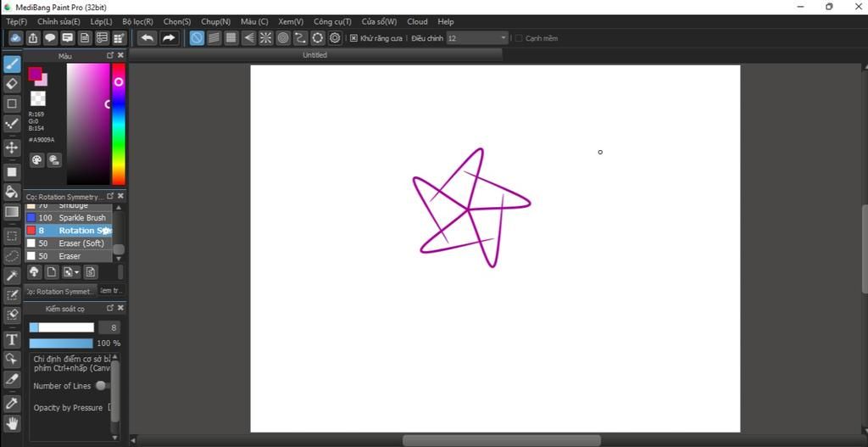868x447 pixels.
Task: Select the Fill rectangle tool
Action: (12, 171)
